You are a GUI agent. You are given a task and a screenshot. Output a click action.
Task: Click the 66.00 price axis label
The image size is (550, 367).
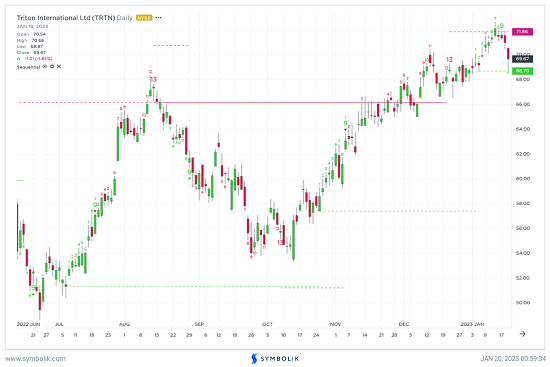(523, 104)
